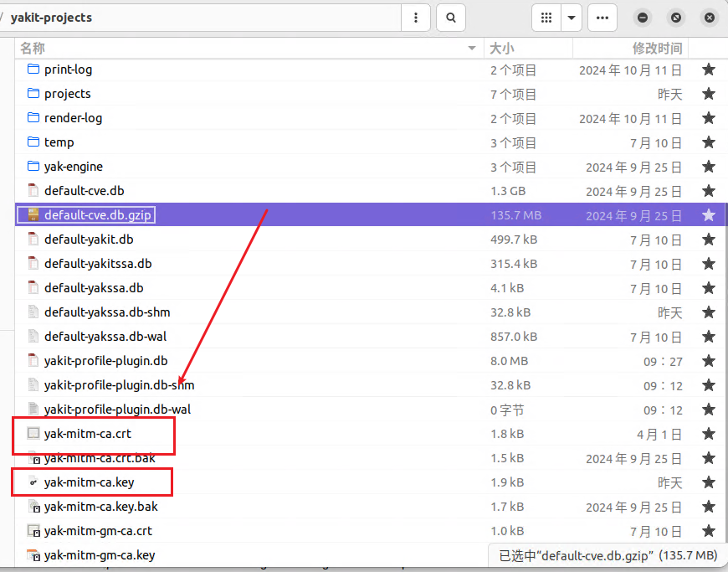
Task: Open the main menu ellipsis button
Action: click(x=602, y=17)
